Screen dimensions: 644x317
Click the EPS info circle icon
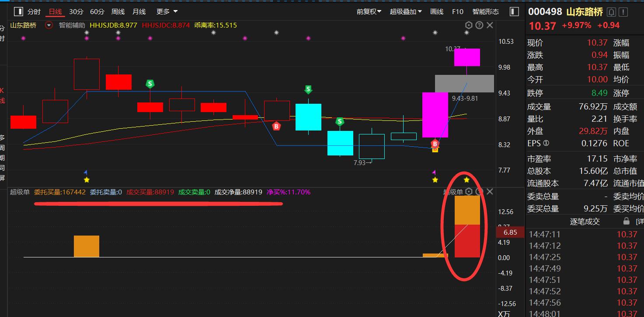[546, 143]
